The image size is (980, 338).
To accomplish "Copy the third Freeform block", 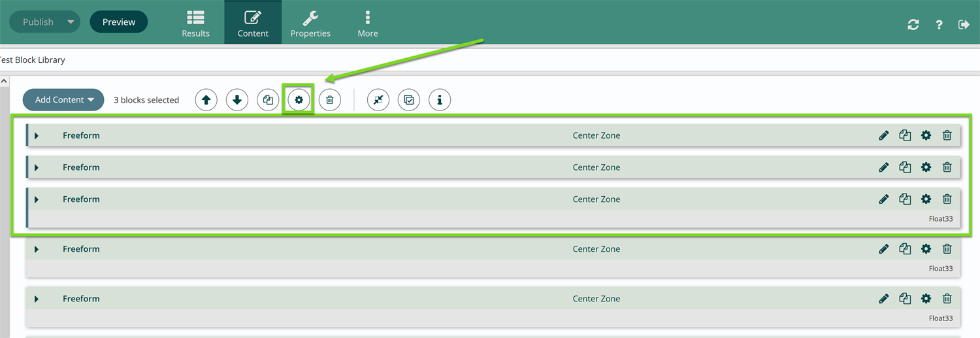I will coord(905,199).
